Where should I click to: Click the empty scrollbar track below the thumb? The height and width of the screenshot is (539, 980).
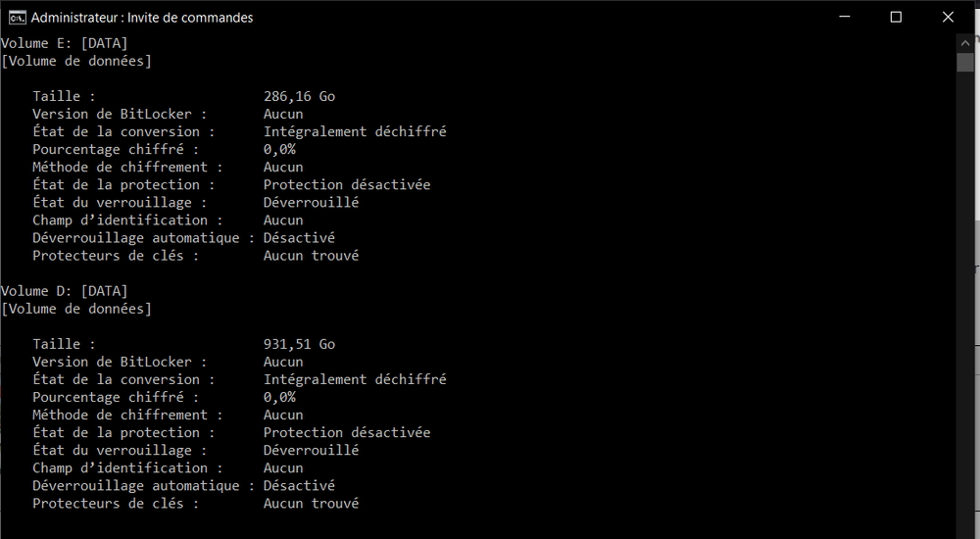point(964,294)
